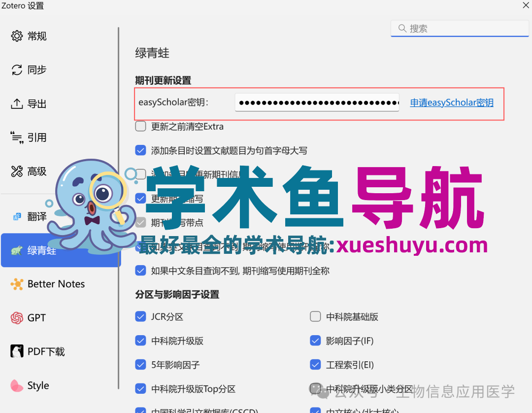The image size is (532, 413).
Task: Enable the 中科院基础版 checkbox
Action: pyautogui.click(x=315, y=316)
